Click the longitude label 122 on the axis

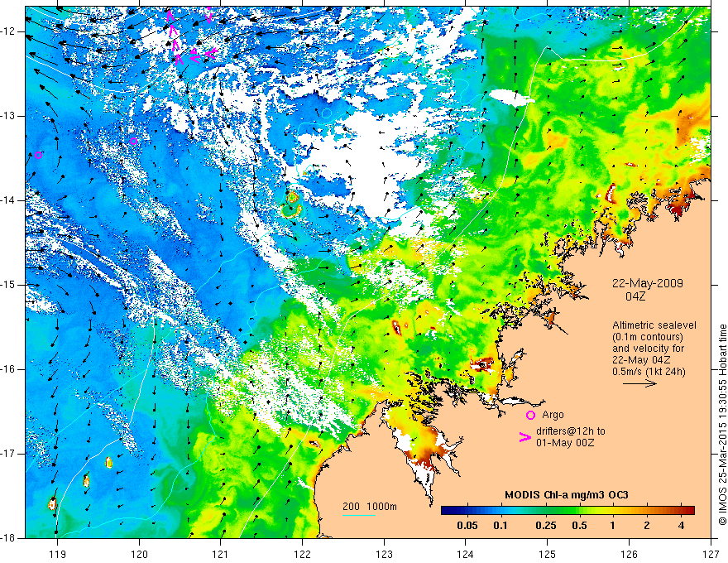pyautogui.click(x=302, y=554)
